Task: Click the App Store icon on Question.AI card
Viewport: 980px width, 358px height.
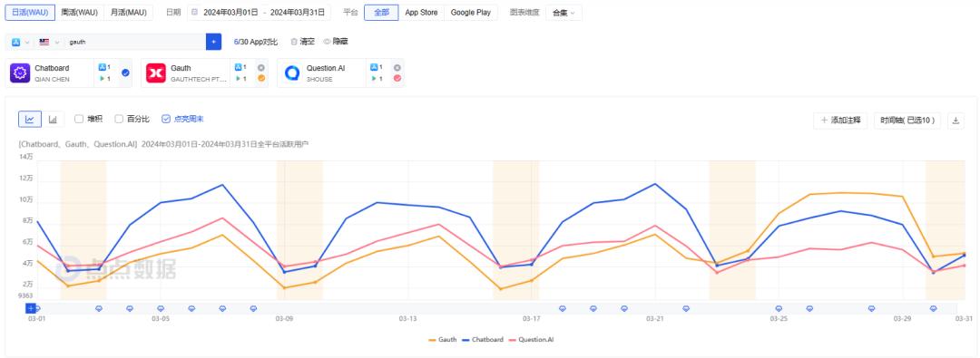Action: coord(374,67)
